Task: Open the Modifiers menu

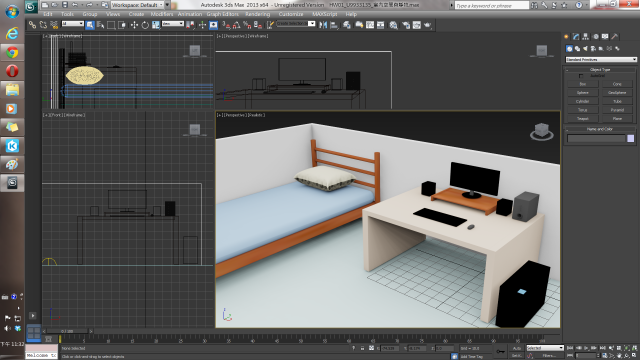Action: coord(162,14)
